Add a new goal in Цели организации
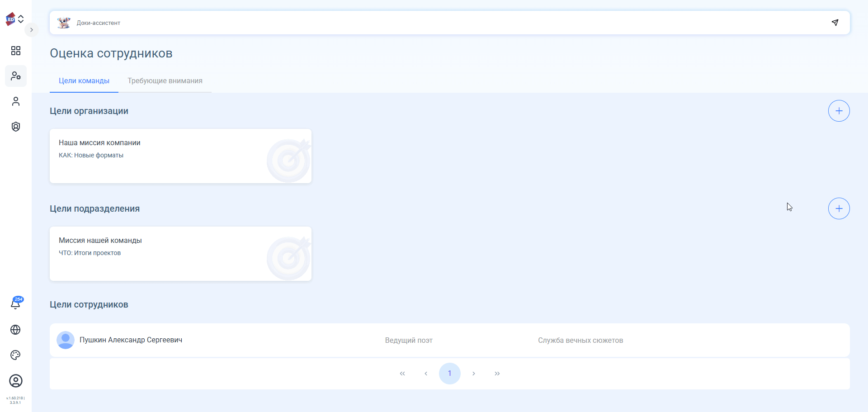The image size is (868, 412). pos(839,111)
